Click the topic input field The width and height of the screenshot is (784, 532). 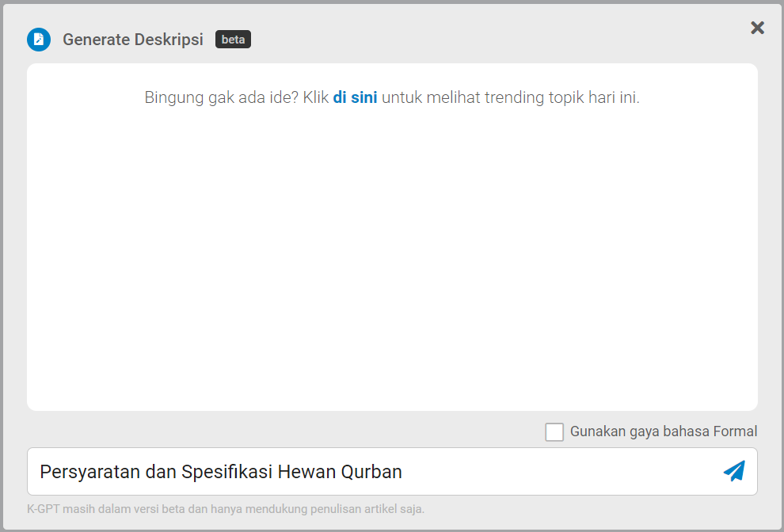pos(392,472)
